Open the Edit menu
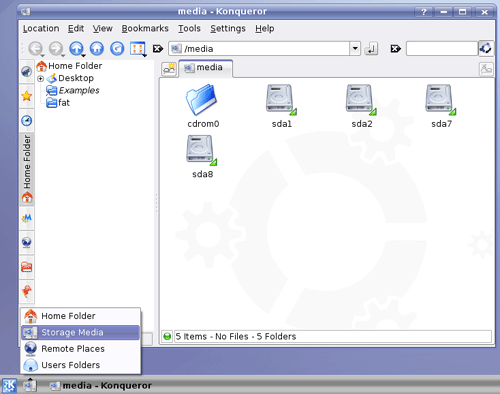 click(76, 29)
